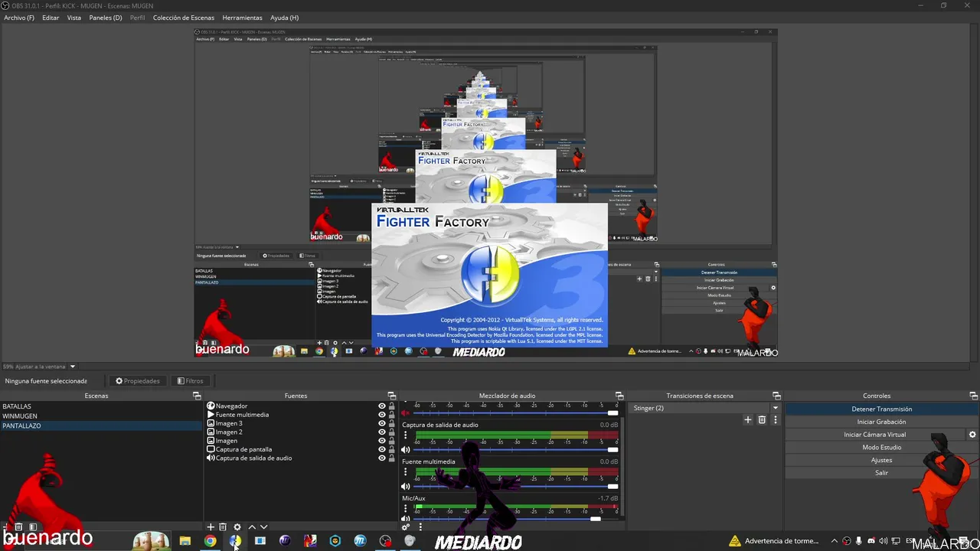This screenshot has width=980, height=551.
Task: Undock the Mezclador de audio panel
Action: [619, 396]
